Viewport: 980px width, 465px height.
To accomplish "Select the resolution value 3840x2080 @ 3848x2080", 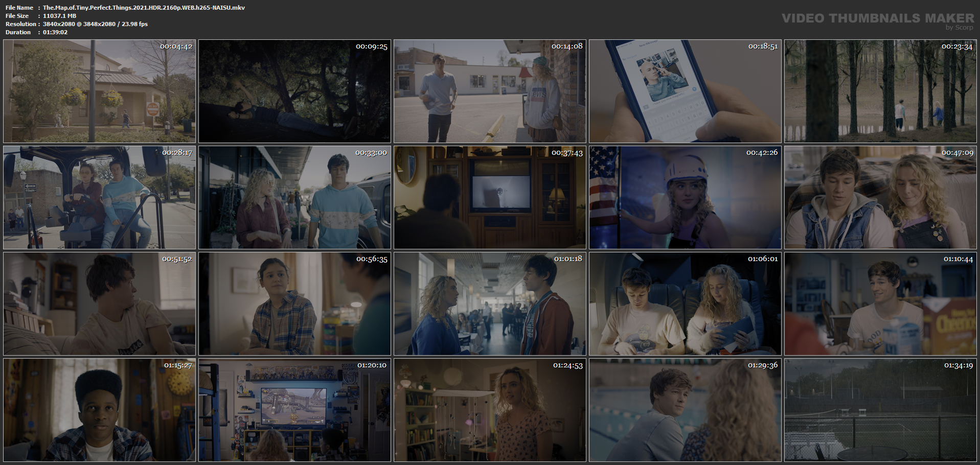I will 81,24.
